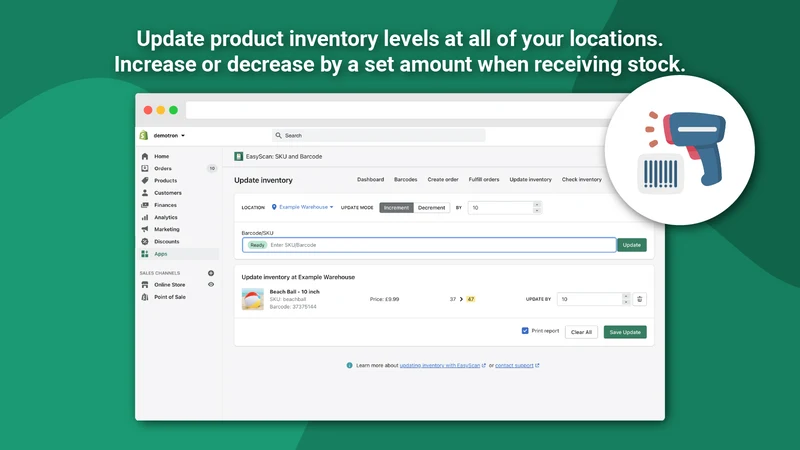Click the EasyScan: SKU and Barcode title

[x=284, y=157]
